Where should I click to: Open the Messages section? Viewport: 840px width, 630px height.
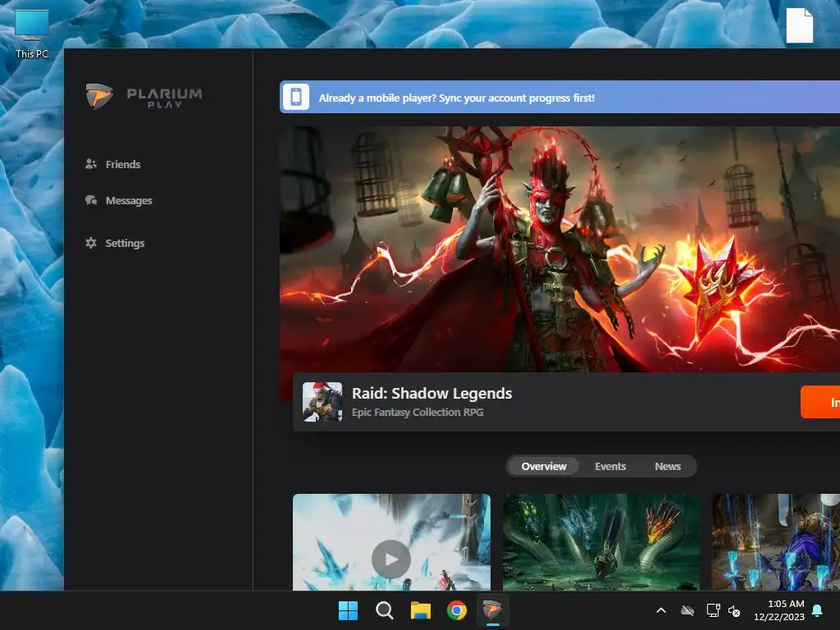[x=118, y=200]
